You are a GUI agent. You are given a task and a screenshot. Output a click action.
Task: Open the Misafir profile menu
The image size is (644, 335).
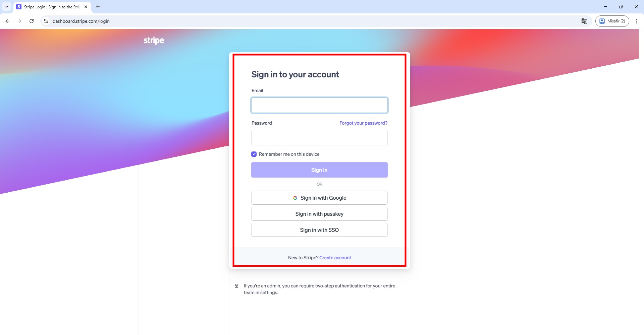click(612, 21)
